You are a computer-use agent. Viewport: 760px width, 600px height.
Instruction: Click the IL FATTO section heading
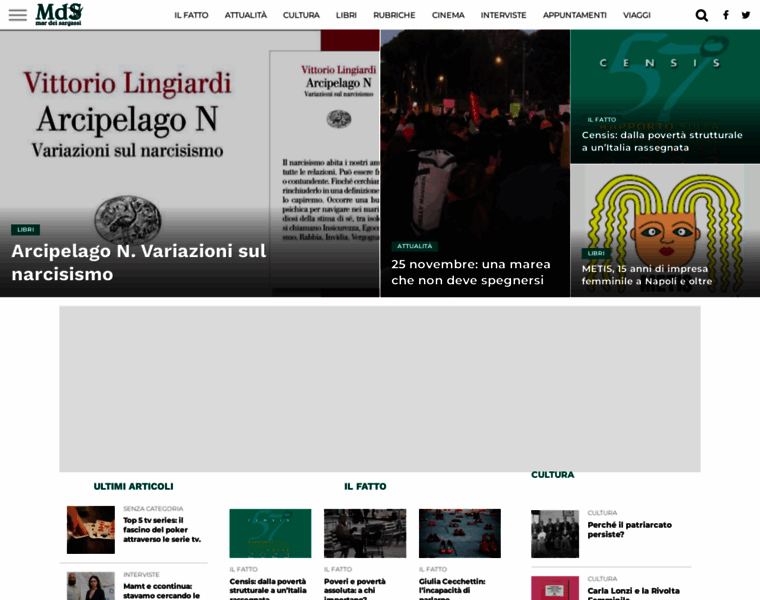click(x=365, y=486)
